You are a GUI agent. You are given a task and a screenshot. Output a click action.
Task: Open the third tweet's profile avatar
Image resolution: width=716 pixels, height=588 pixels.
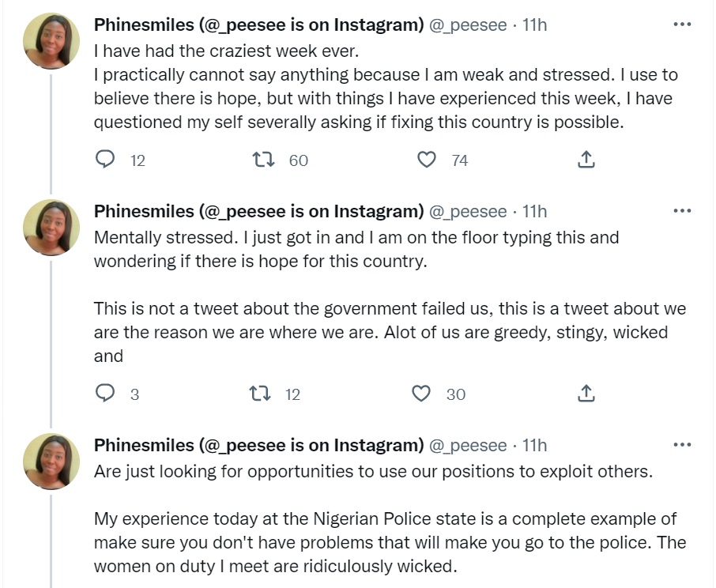pos(51,462)
